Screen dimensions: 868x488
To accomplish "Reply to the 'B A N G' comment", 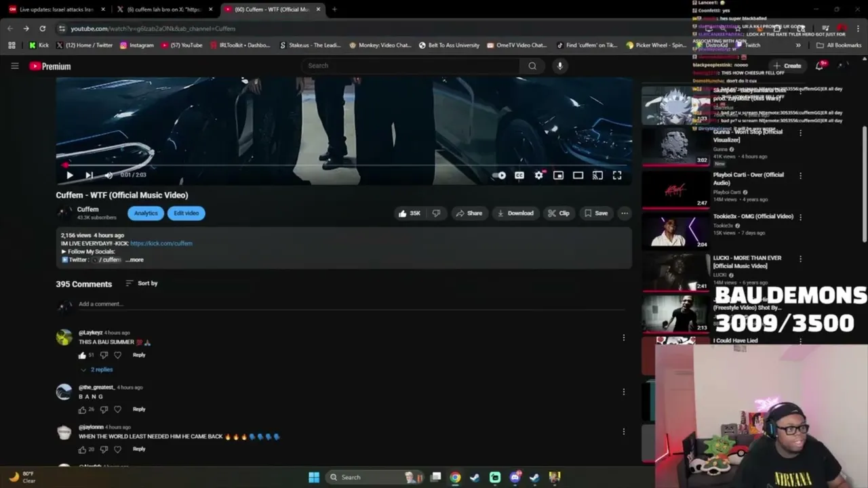I will (139, 409).
